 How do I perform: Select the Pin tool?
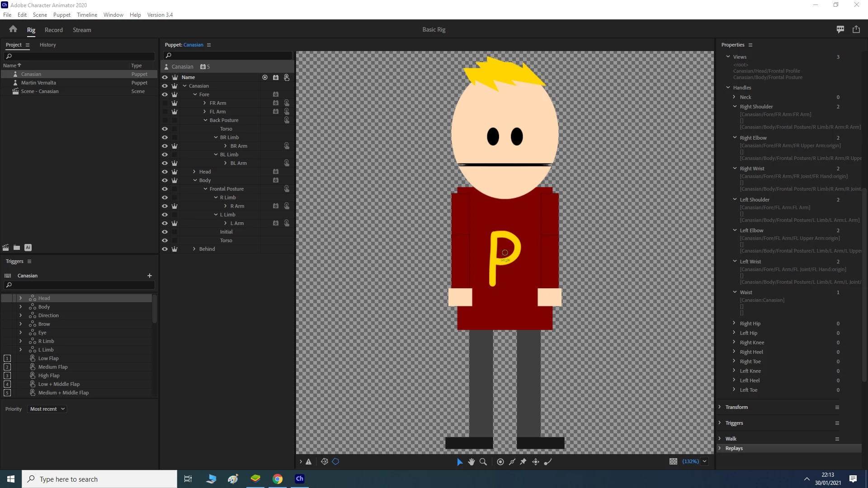[524, 462]
